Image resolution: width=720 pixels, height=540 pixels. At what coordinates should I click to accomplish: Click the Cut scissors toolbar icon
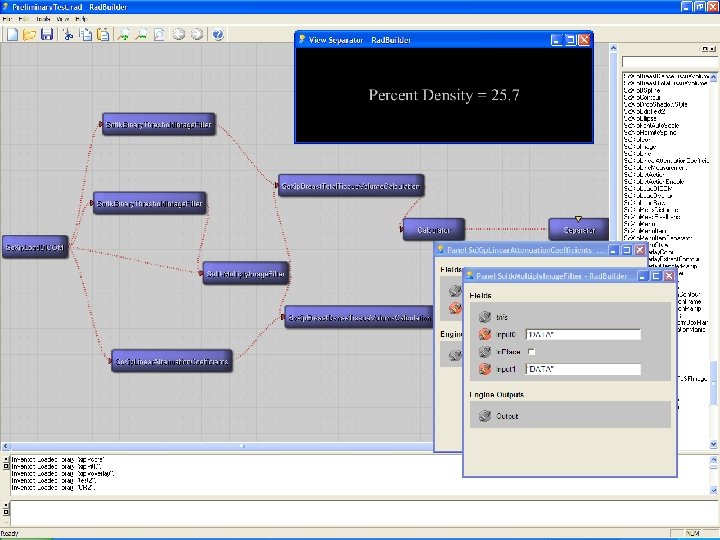[68, 34]
